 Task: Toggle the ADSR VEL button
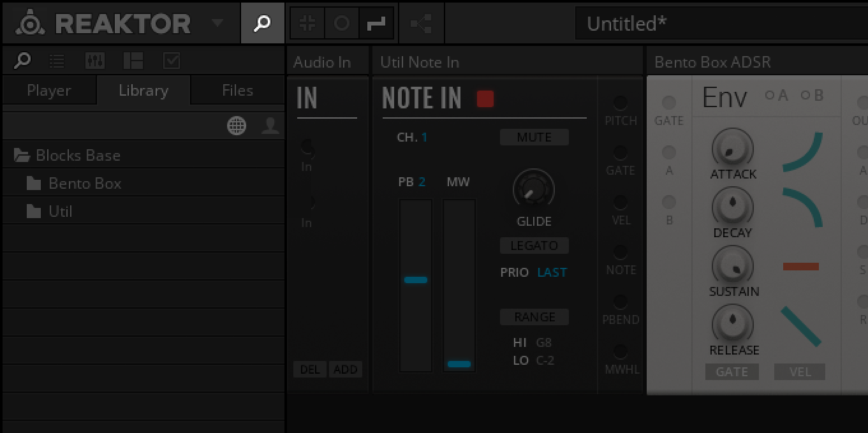[x=800, y=372]
